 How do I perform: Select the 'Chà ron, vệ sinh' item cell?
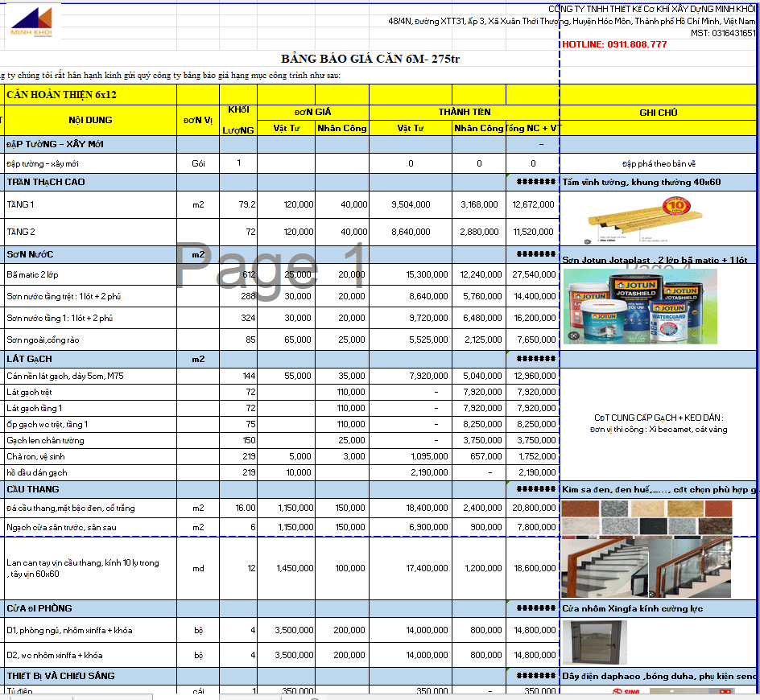pos(91,457)
